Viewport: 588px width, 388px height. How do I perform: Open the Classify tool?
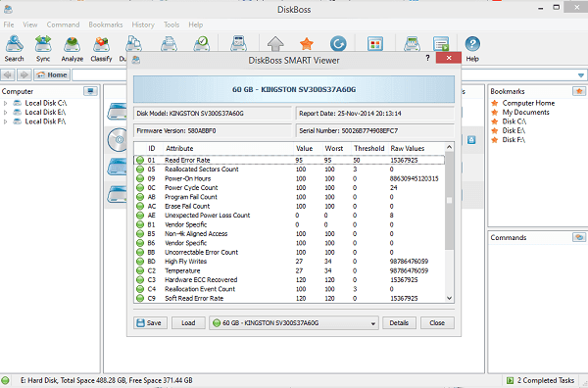tap(101, 48)
